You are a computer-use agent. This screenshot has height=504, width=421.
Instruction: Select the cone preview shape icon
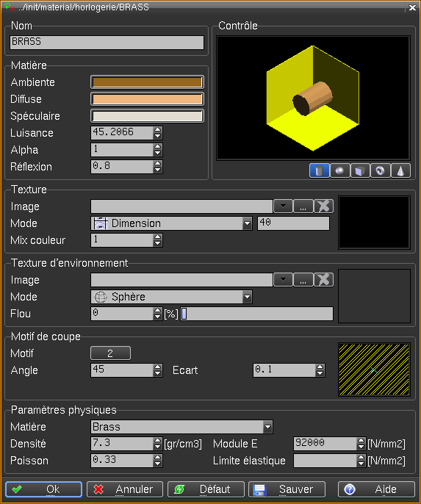pos(400,170)
